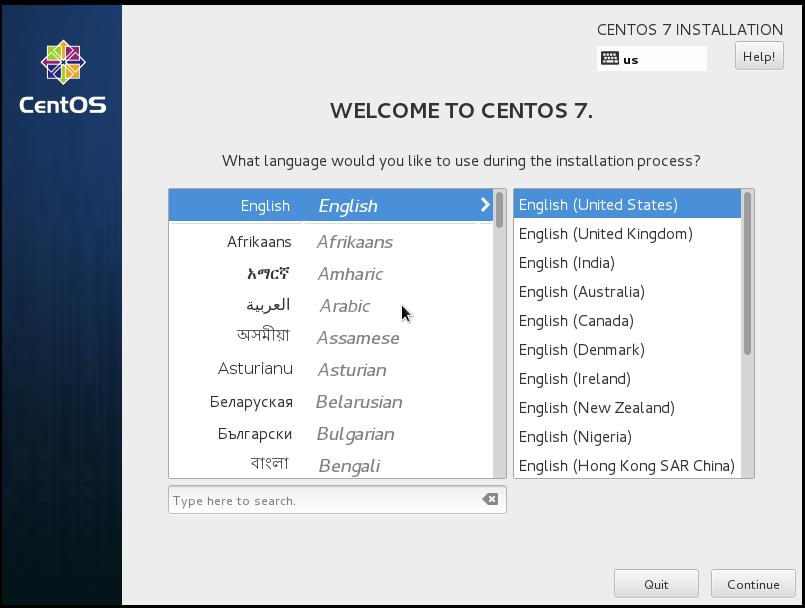Viewport: 805px width, 608px height.
Task: Click the Help! button at top right
Action: click(x=758, y=55)
